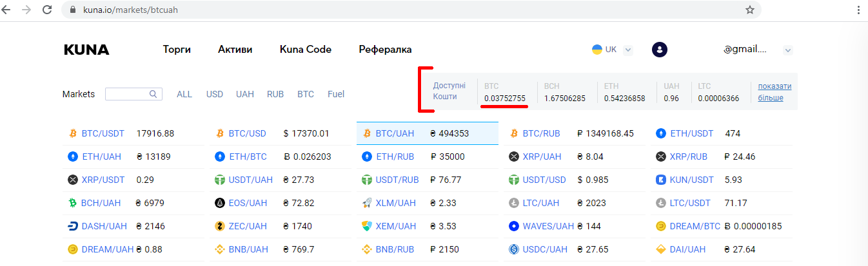
Task: Select the USD markets filter
Action: point(215,94)
